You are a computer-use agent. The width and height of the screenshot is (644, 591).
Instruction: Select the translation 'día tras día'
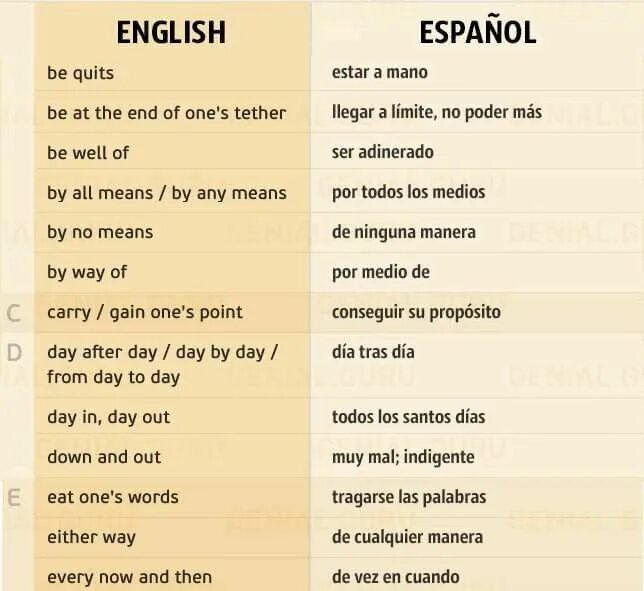pos(373,352)
